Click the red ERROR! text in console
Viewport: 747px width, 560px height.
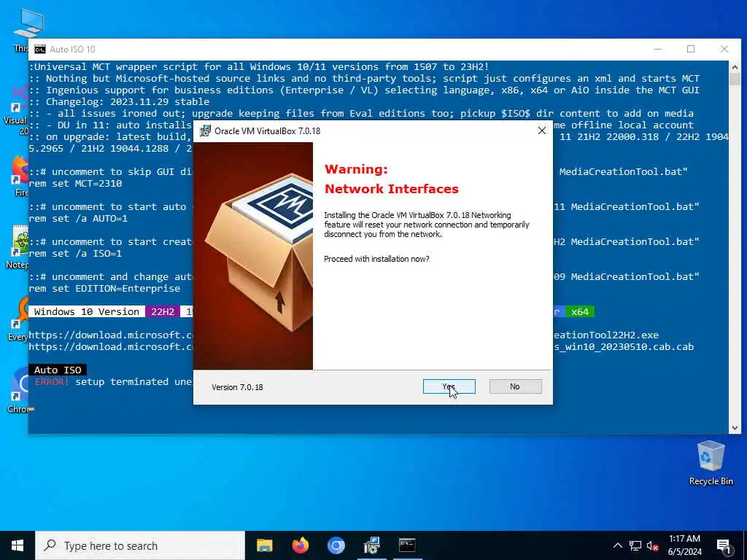(x=52, y=382)
